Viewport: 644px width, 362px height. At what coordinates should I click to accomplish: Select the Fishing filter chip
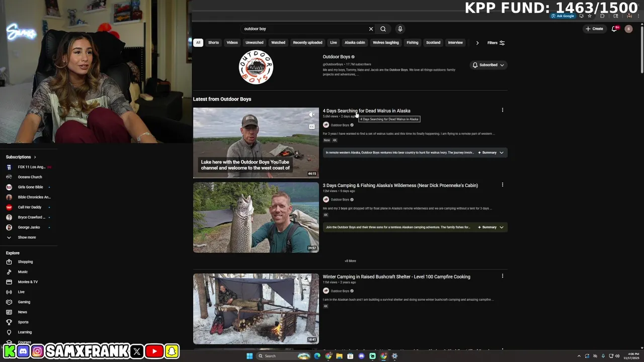[x=413, y=43]
